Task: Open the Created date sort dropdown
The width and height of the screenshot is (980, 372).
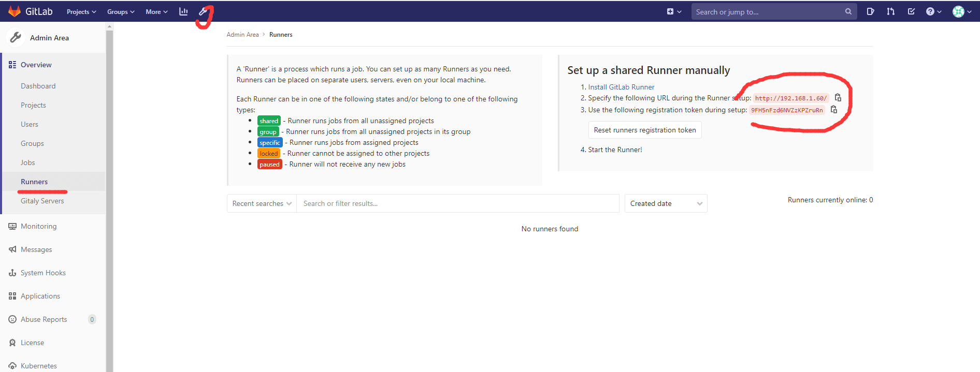Action: coord(666,203)
